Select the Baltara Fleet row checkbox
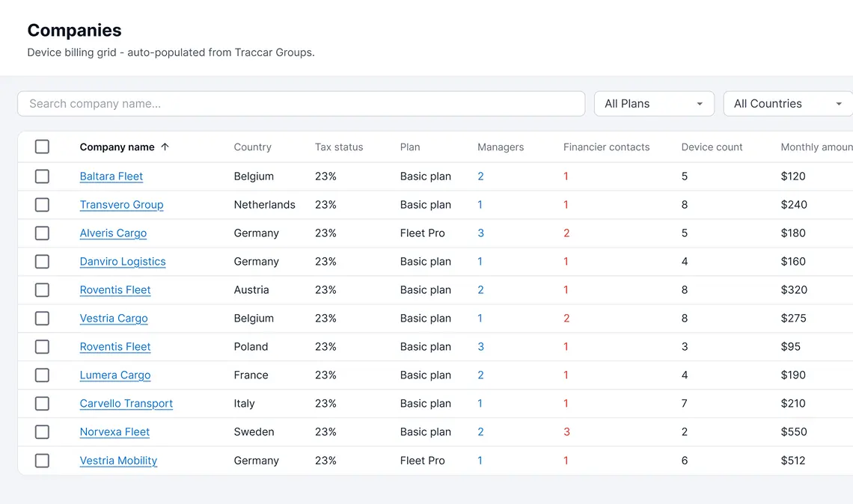 42,176
